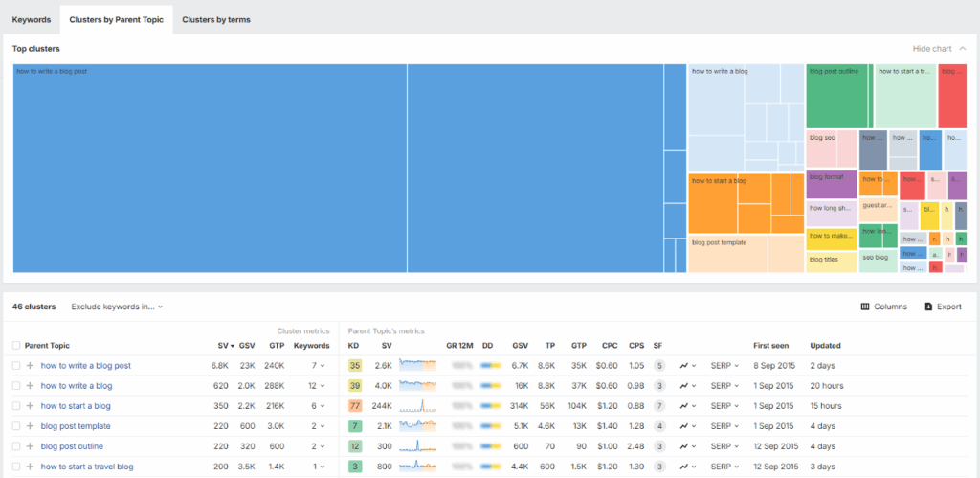
Task: Click plus icon for how to write a blog post
Action: [30, 365]
